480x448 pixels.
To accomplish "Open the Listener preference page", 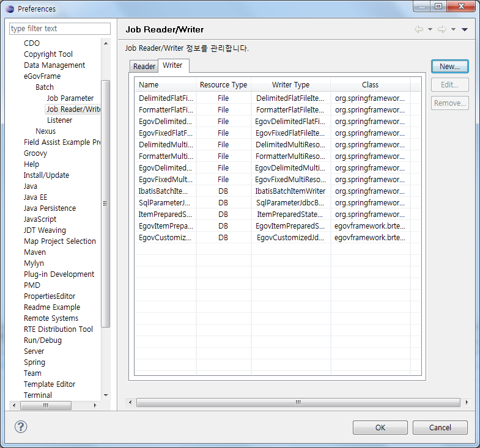I will coord(59,120).
